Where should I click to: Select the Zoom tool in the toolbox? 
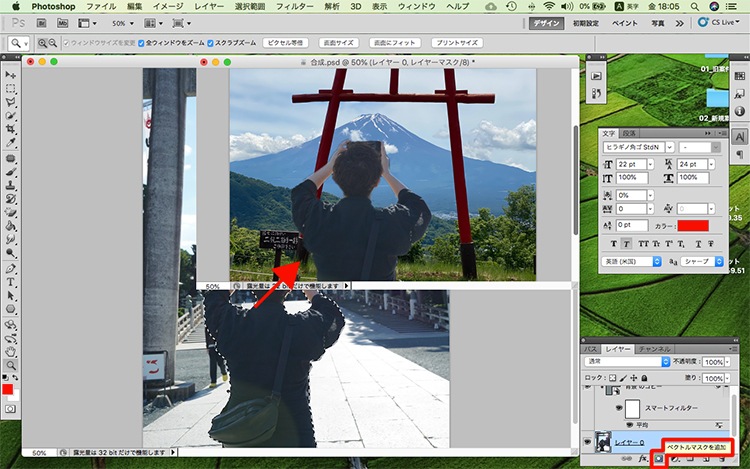11,366
